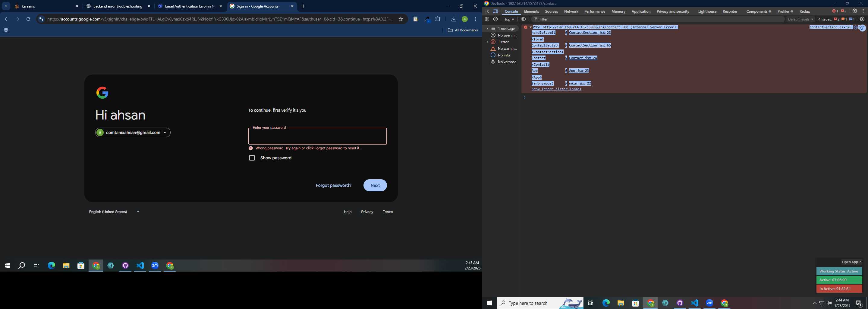Reload the Google sign-in page
868x309 pixels.
coord(28,19)
